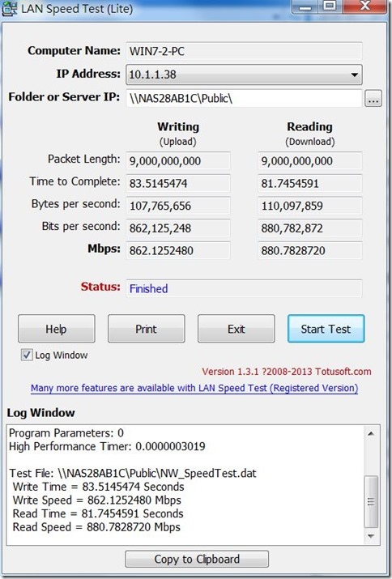Screen dimensions: 392x579
Task: Click the LAN Speed Test title bar icon
Action: [x=10, y=8]
